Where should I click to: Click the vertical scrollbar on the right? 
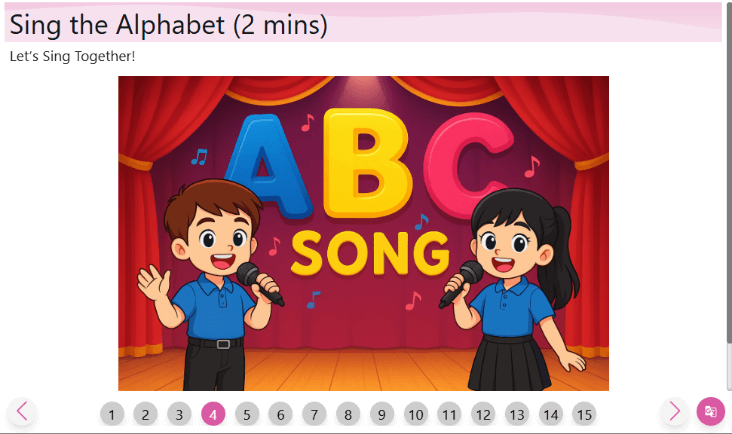tap(729, 196)
